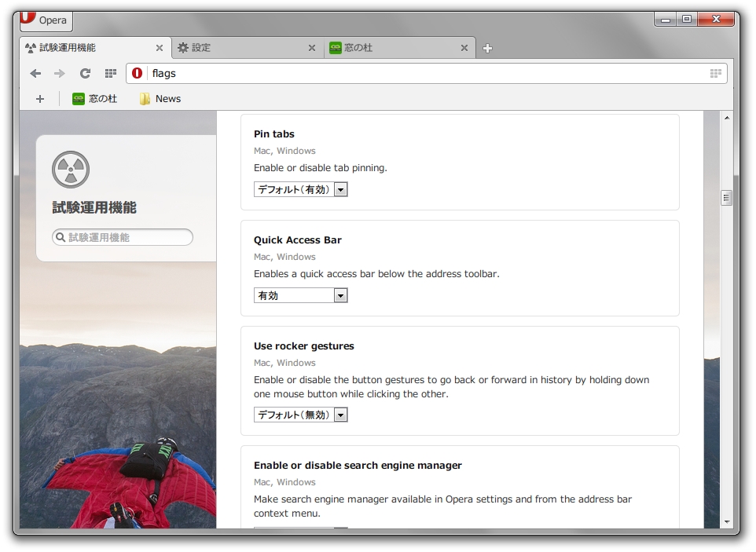
Task: Click the forward navigation arrow
Action: (59, 73)
